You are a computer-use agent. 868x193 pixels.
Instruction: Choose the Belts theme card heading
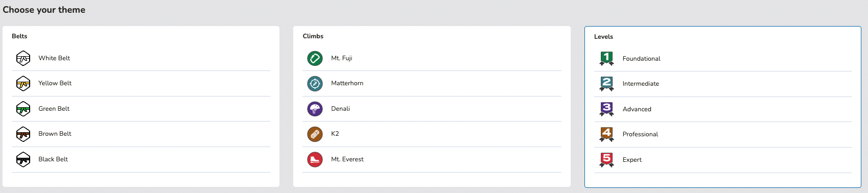[19, 36]
